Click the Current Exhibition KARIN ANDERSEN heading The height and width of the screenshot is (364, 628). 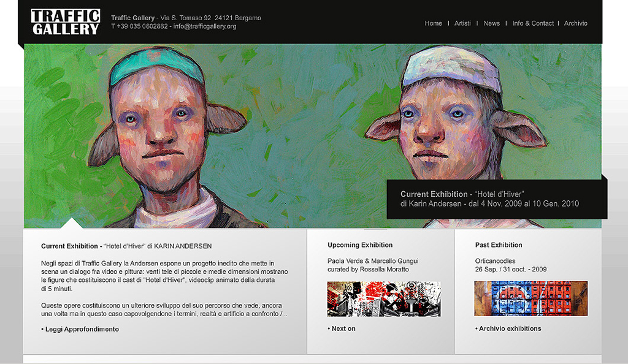pyautogui.click(x=126, y=246)
